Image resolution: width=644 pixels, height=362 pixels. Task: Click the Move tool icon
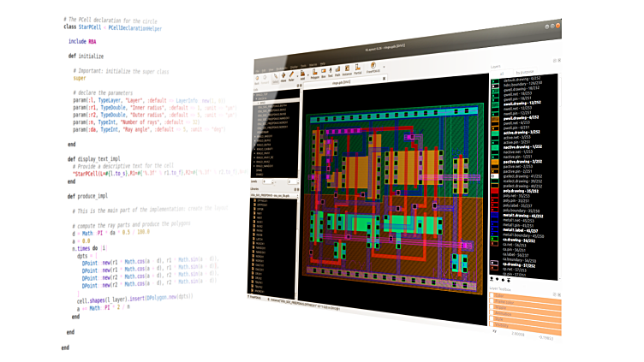283,77
